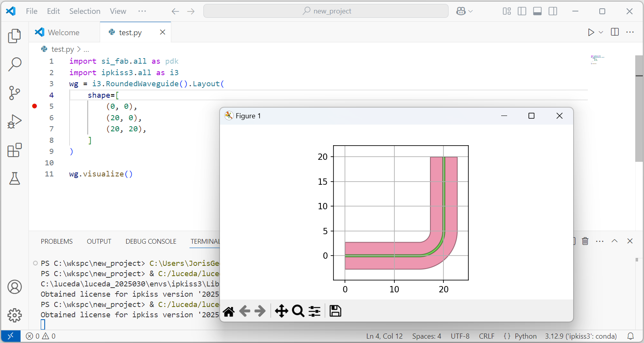Open the Source Control view
The image size is (644, 343).
(x=15, y=93)
